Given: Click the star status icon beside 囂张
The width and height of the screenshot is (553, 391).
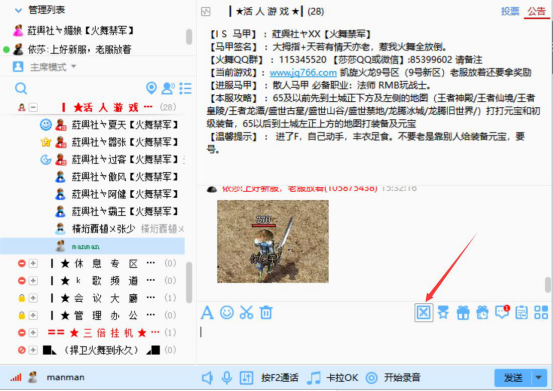Looking at the screenshot, I should pyautogui.click(x=46, y=142).
